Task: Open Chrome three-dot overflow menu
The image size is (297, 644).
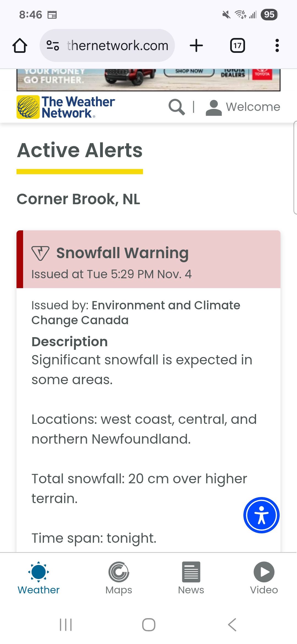Action: point(277,45)
